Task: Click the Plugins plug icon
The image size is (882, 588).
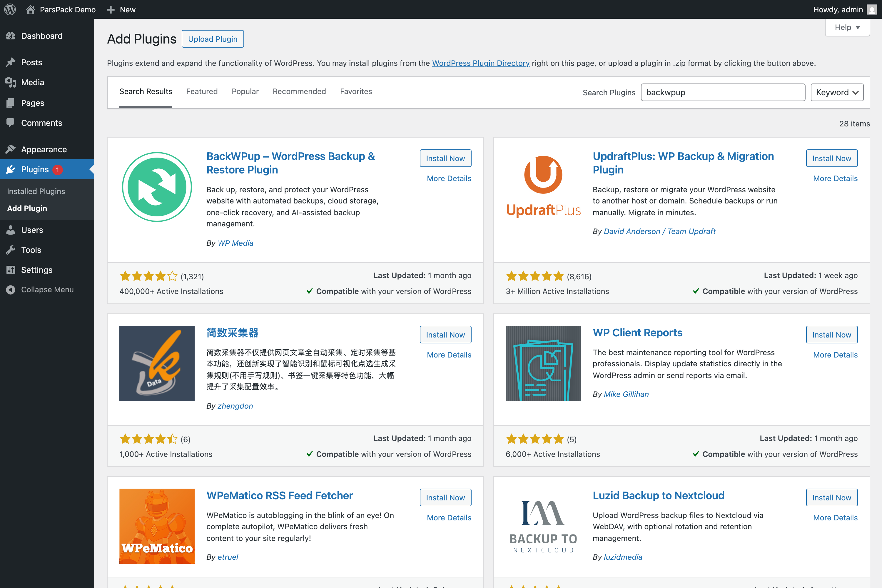Action: point(11,170)
